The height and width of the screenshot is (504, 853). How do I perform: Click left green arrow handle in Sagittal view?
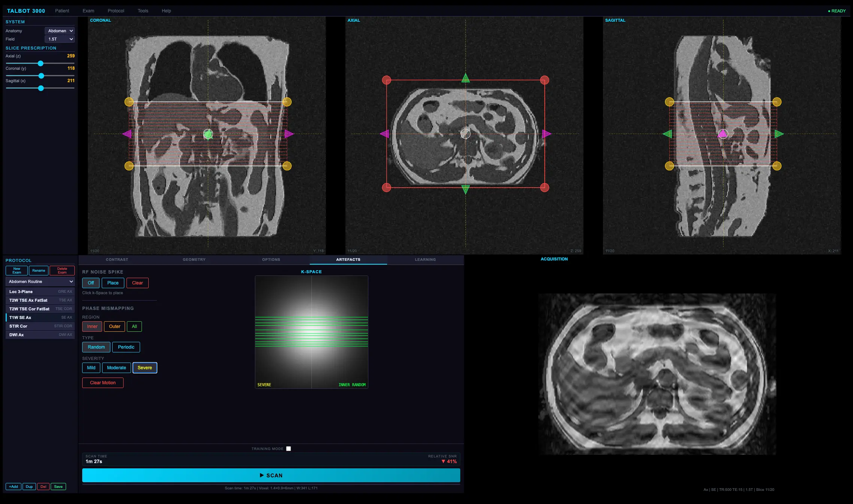[x=667, y=134]
